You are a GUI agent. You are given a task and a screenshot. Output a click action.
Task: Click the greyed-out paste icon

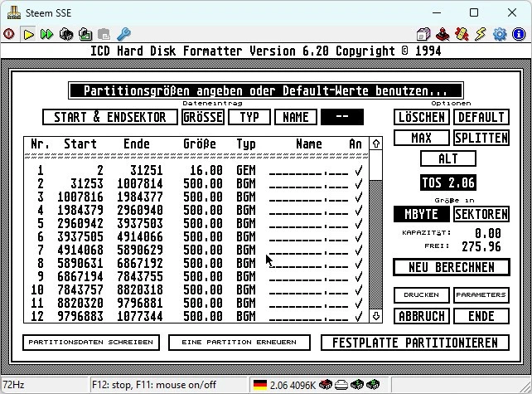tap(104, 34)
